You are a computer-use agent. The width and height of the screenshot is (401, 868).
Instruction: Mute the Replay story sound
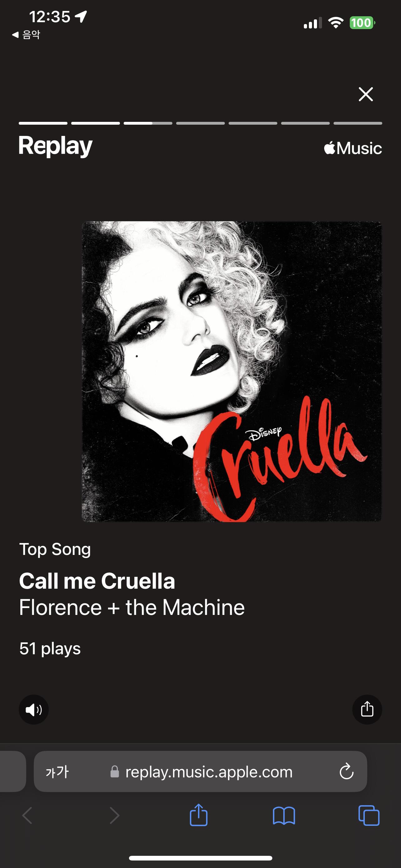point(33,709)
